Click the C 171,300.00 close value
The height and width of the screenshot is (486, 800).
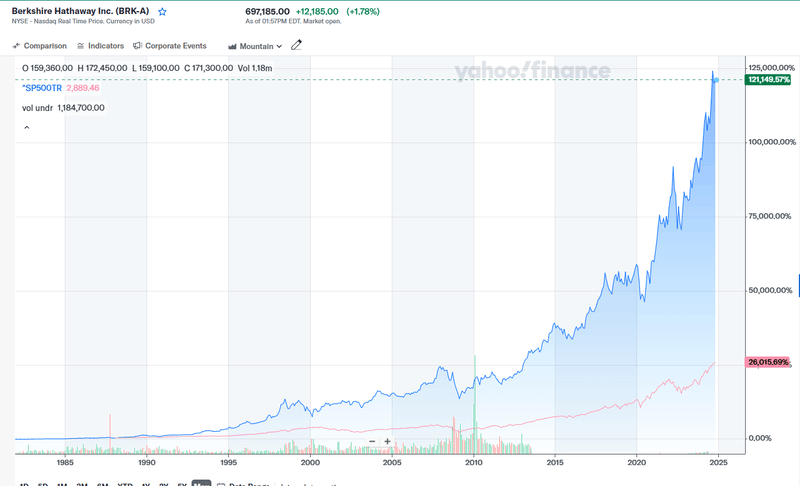click(209, 68)
